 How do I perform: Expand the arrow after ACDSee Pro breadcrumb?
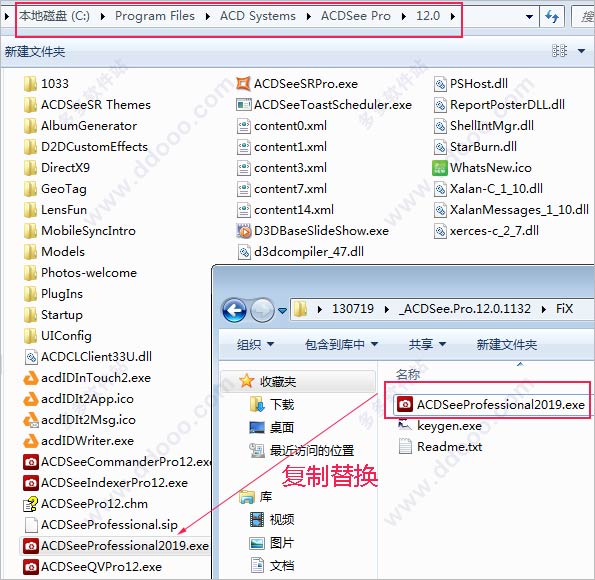point(403,16)
